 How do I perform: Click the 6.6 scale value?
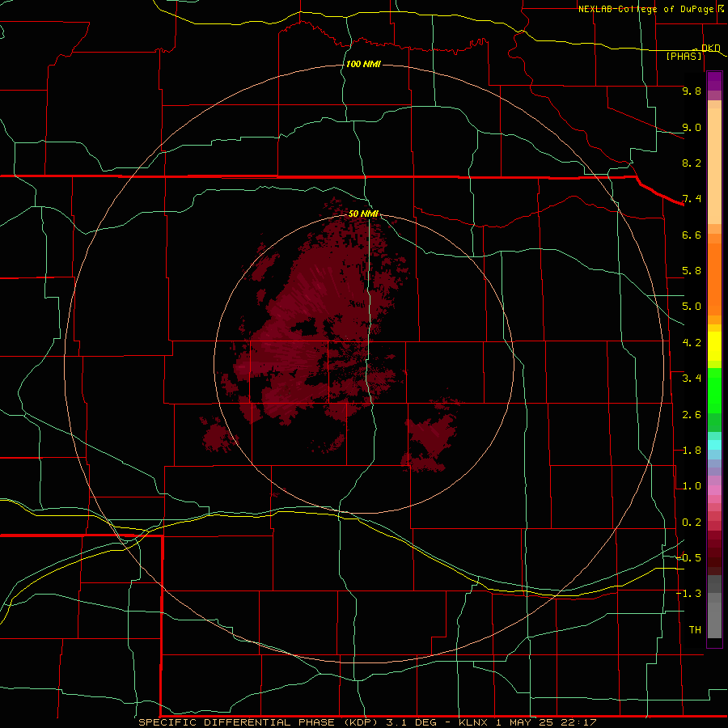692,235
